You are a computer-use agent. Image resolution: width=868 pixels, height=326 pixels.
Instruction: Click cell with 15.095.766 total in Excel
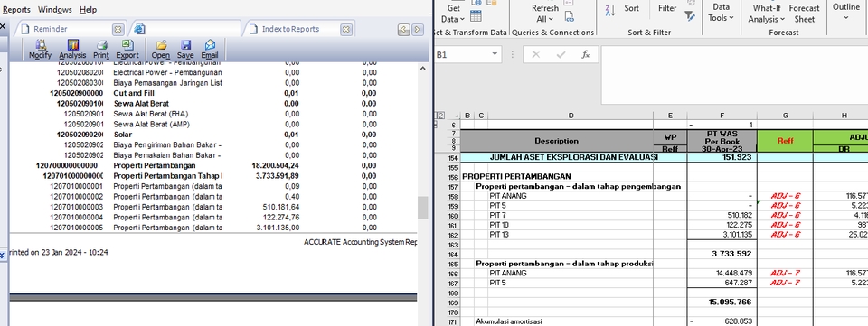pos(722,303)
